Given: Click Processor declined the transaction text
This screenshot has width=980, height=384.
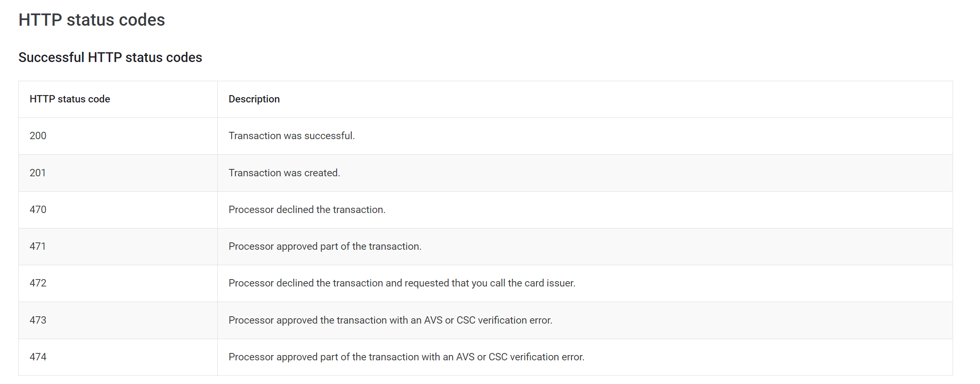Looking at the screenshot, I should (307, 210).
